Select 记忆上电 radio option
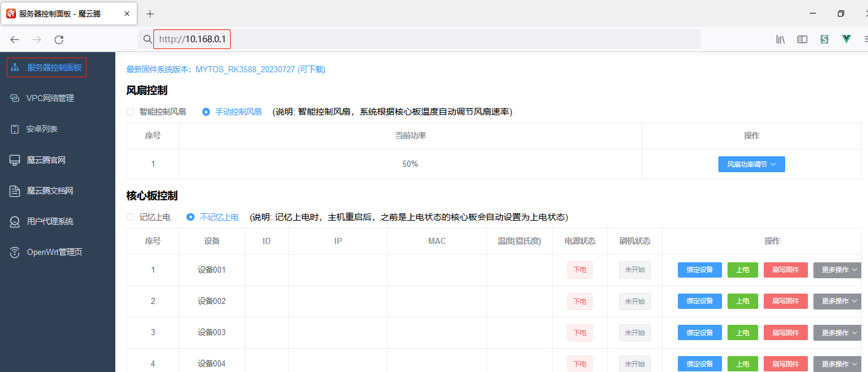 pos(130,217)
